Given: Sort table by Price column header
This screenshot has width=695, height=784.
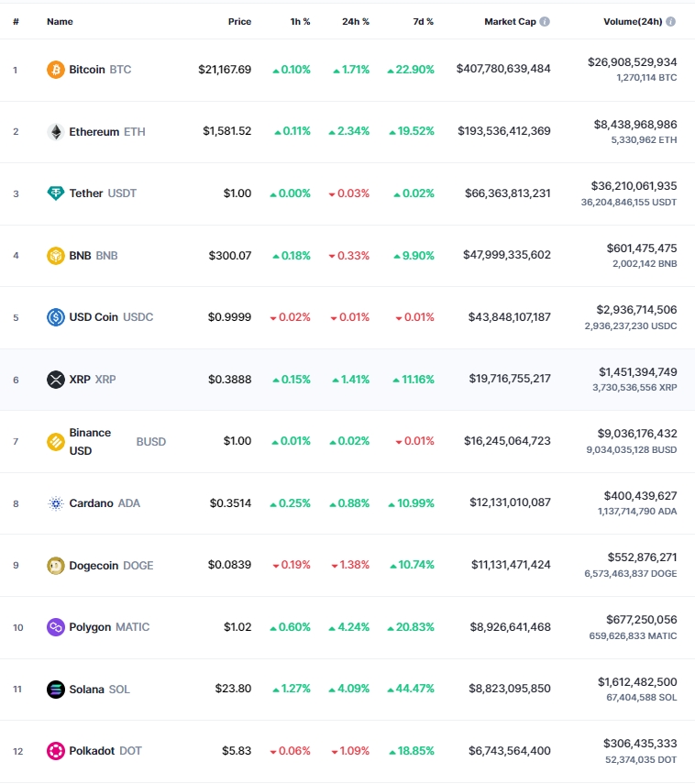Looking at the screenshot, I should [x=239, y=21].
